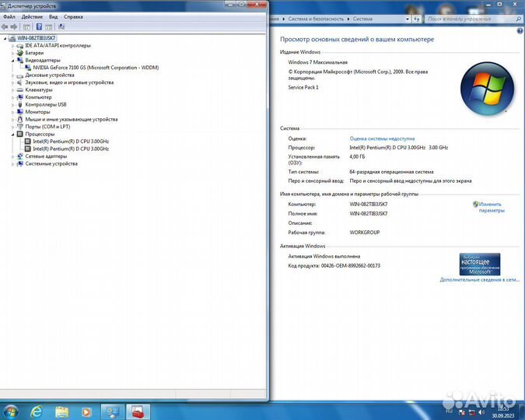This screenshot has height=420, width=525.
Task: Collapse the Процессоры node
Action: pos(12,135)
